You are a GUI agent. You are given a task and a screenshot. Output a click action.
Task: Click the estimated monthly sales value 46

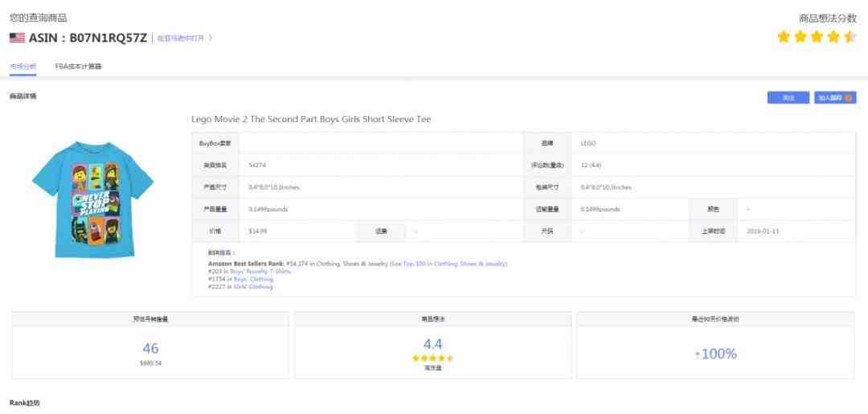(x=150, y=348)
